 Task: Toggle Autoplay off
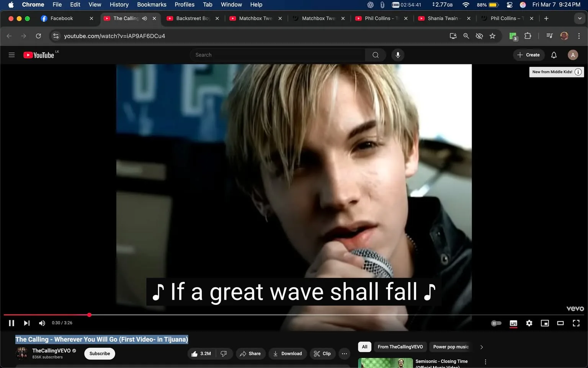click(496, 323)
